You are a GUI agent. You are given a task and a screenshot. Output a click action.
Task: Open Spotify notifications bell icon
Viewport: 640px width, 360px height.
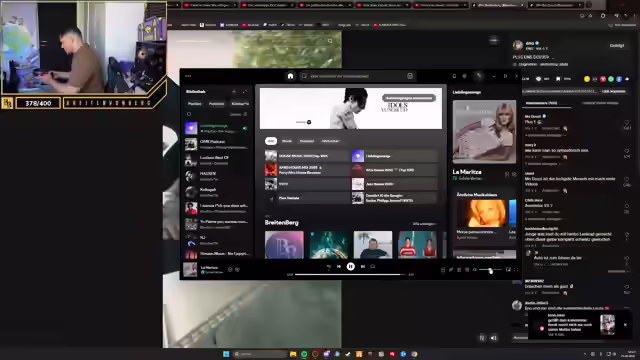[x=454, y=76]
